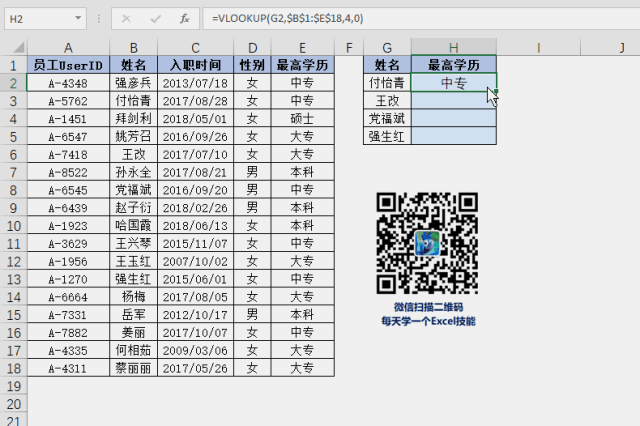Click 硕士 education cell

click(302, 119)
